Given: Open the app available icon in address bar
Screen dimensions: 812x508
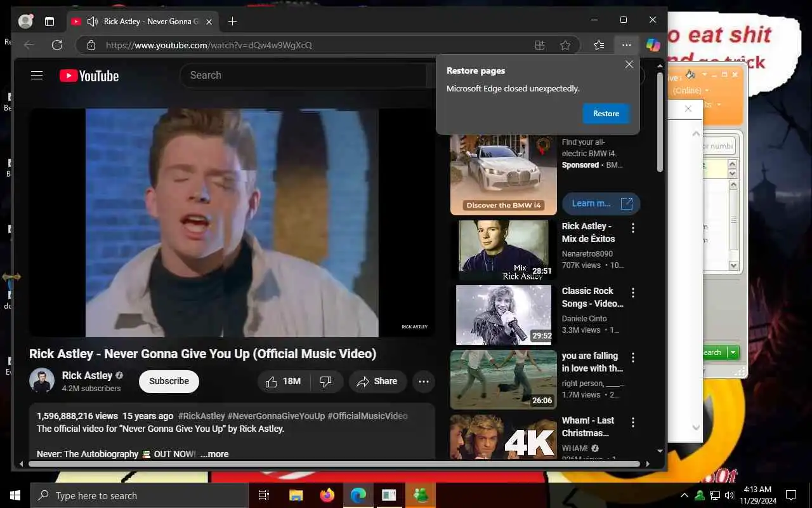Looking at the screenshot, I should tap(540, 45).
